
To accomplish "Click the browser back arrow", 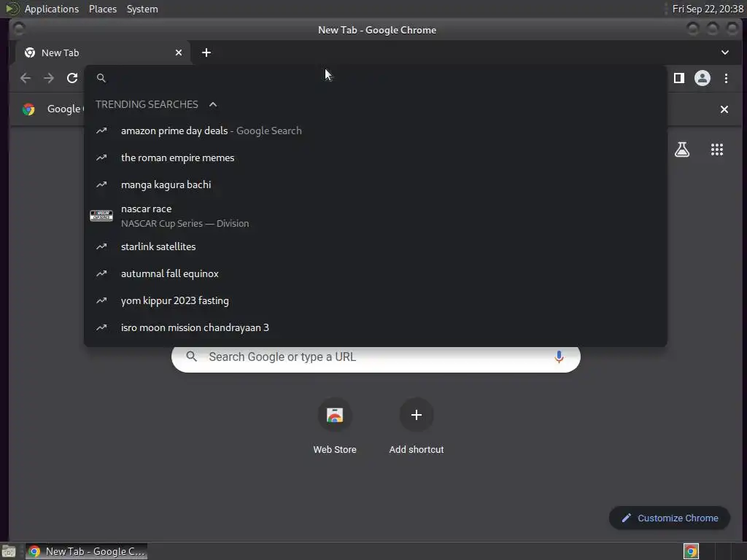I will 26,78.
